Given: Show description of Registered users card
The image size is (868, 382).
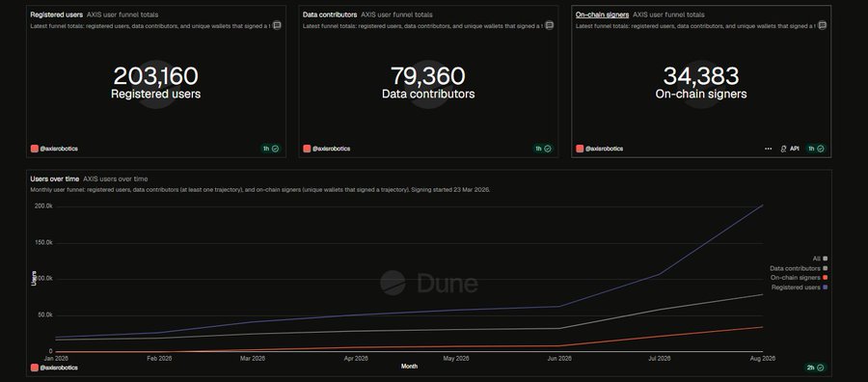Looking at the screenshot, I should pos(277,25).
